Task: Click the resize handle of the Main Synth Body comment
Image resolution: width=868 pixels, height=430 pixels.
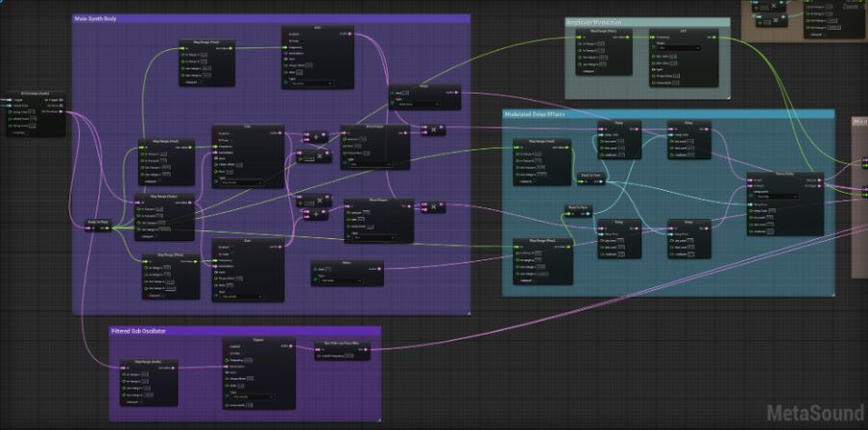Action: click(468, 313)
